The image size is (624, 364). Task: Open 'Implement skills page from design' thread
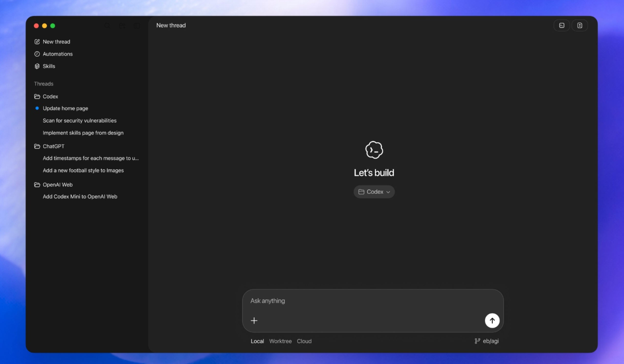(83, 133)
